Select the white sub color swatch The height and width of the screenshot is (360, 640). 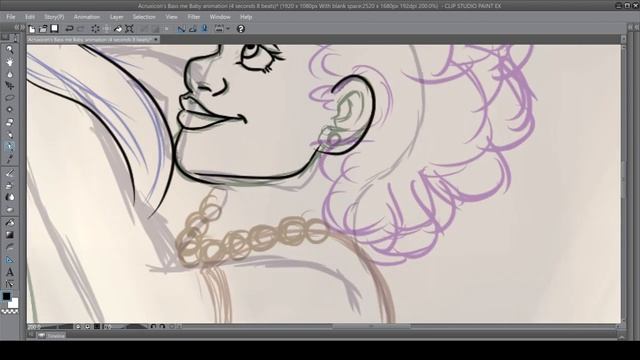click(13, 303)
